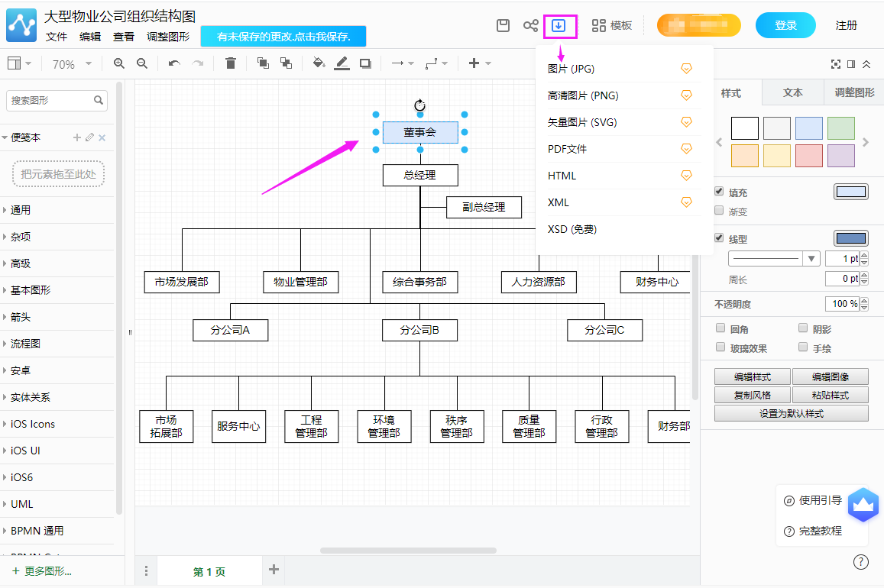
Task: Click the 登录 login button
Action: coord(785,24)
